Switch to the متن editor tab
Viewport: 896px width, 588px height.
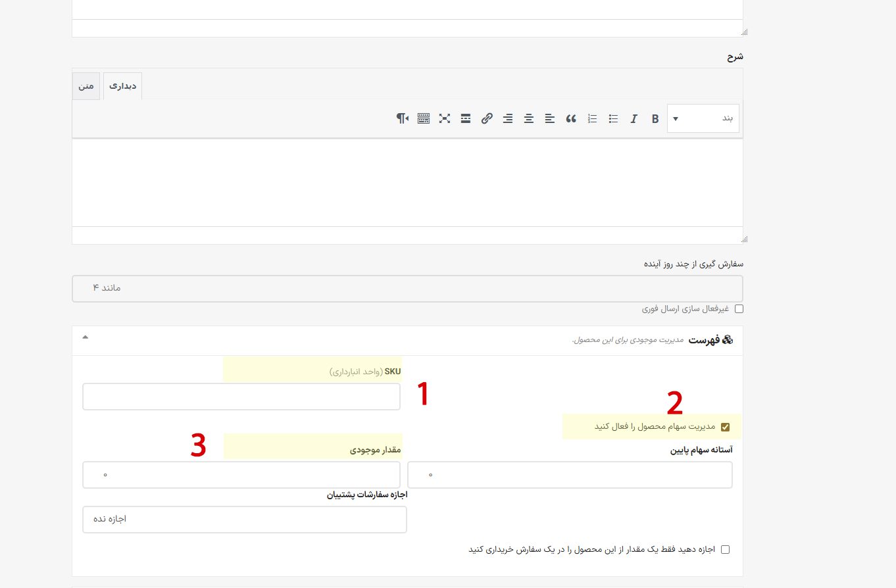pos(86,86)
